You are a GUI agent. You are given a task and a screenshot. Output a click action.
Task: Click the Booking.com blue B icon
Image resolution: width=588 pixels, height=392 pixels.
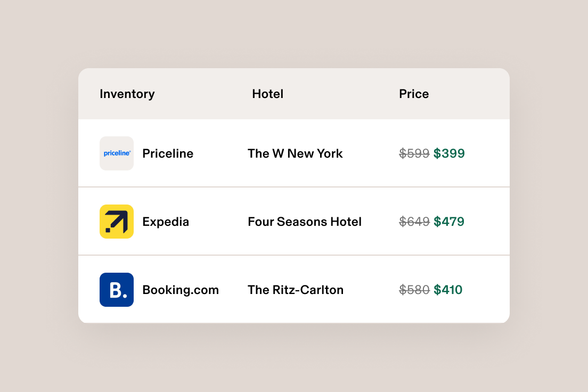click(117, 290)
